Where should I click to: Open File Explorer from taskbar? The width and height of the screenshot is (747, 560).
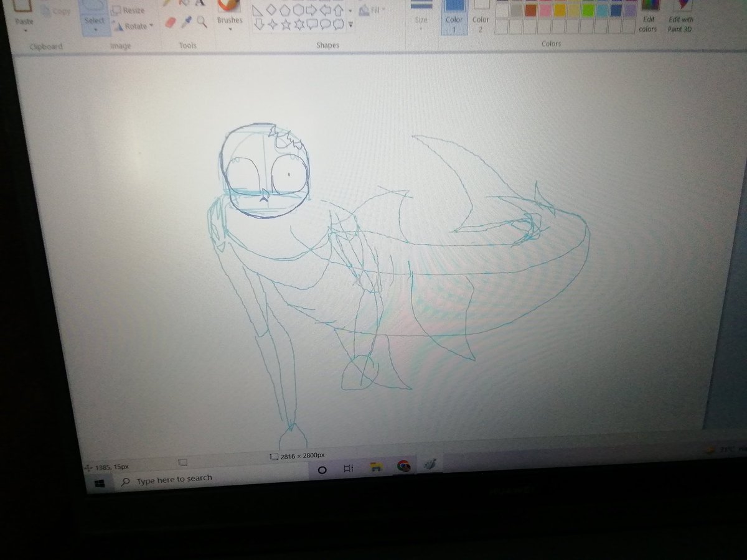click(x=376, y=467)
